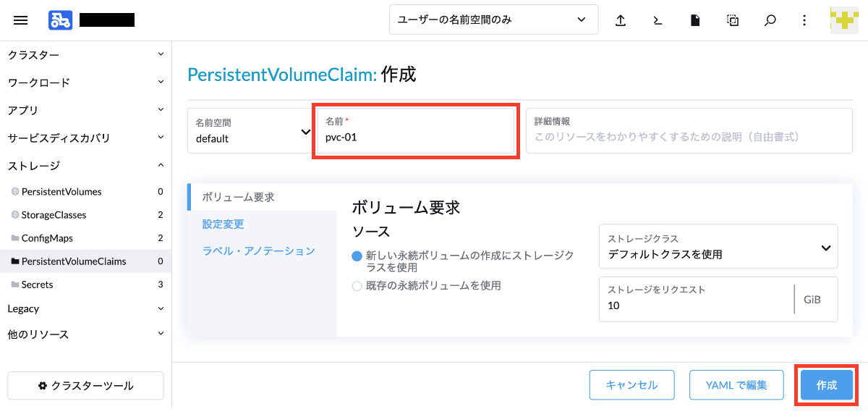868x417 pixels.
Task: Click the YAML で編集 button
Action: [736, 385]
